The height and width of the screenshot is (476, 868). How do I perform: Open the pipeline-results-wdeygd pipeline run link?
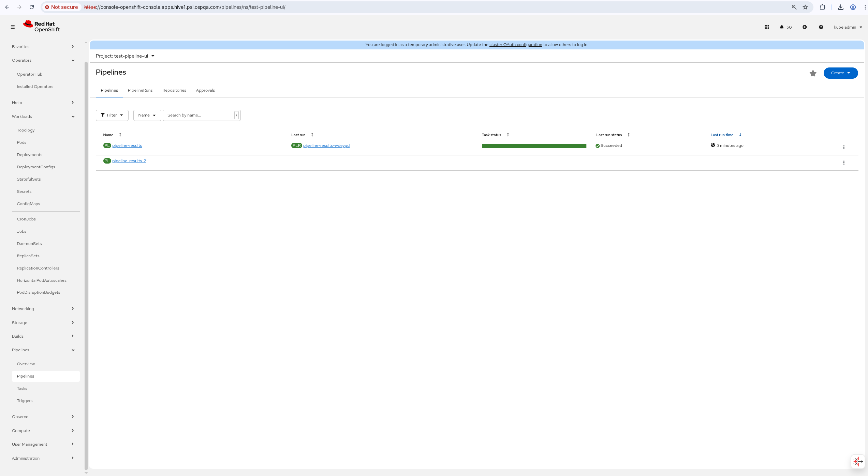(x=326, y=145)
